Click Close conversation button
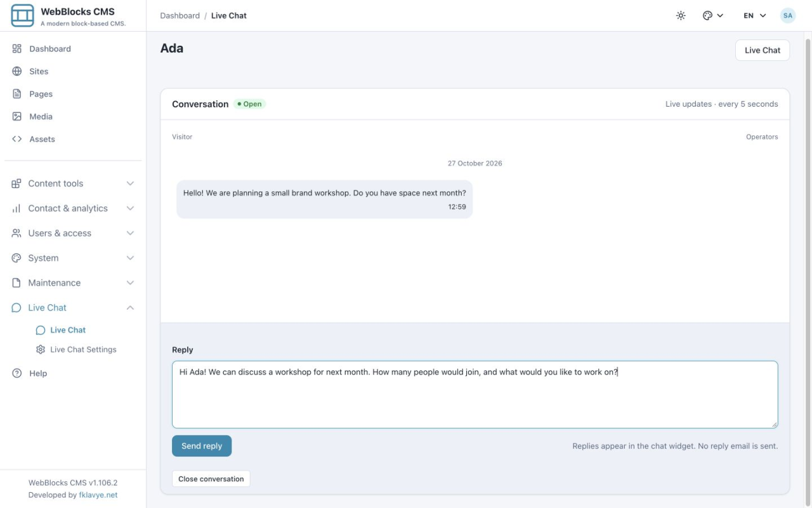 point(211,479)
